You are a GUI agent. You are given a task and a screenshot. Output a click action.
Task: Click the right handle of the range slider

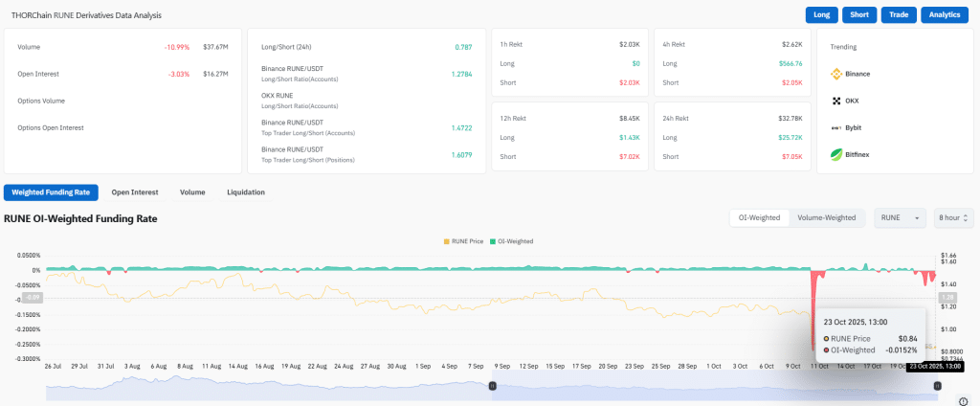pos(938,386)
